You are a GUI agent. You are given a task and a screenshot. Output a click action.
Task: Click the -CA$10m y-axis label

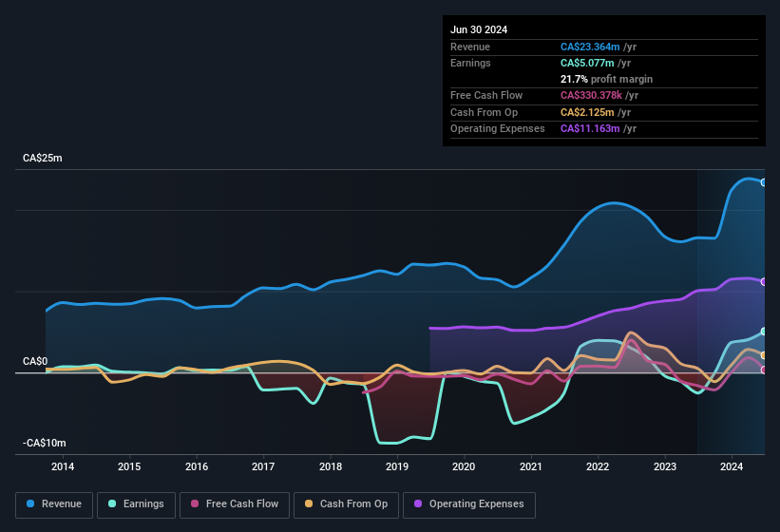click(45, 443)
